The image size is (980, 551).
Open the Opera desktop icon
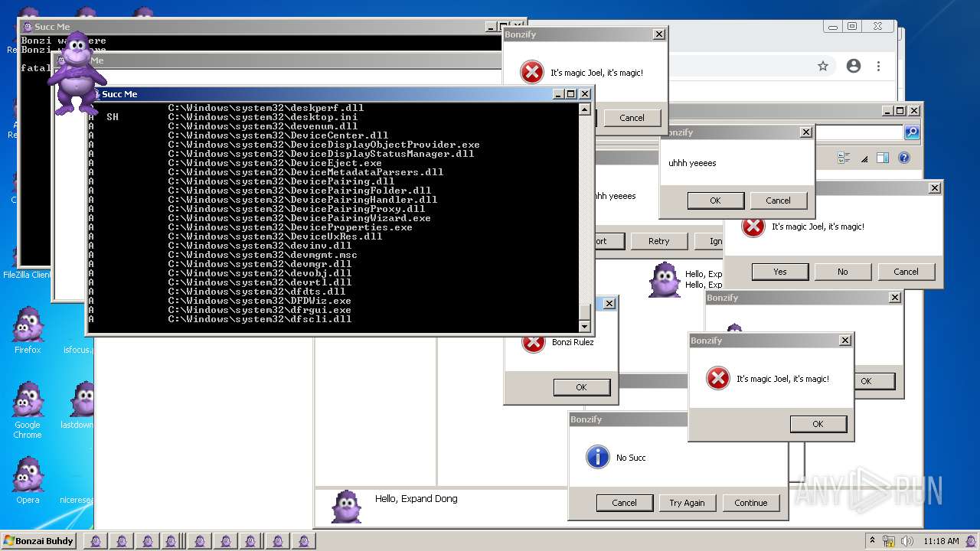28,481
